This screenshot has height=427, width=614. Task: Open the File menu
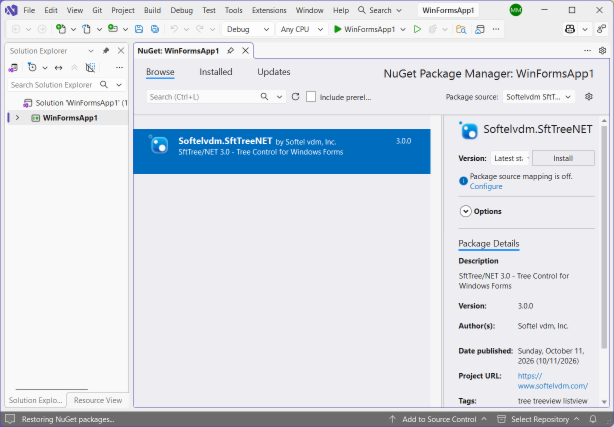[29, 10]
